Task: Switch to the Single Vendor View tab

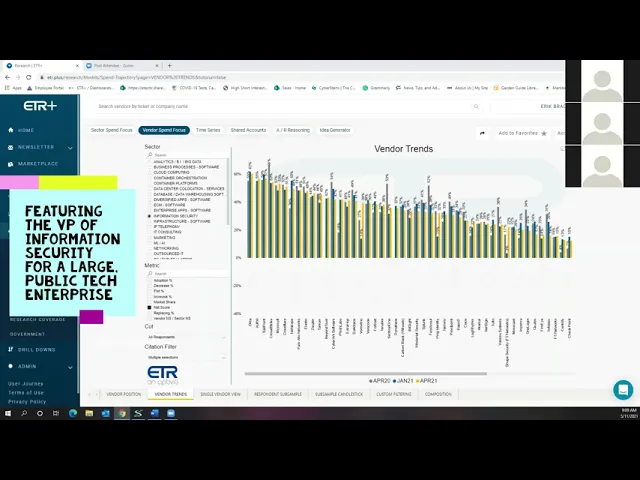Action: click(x=220, y=394)
